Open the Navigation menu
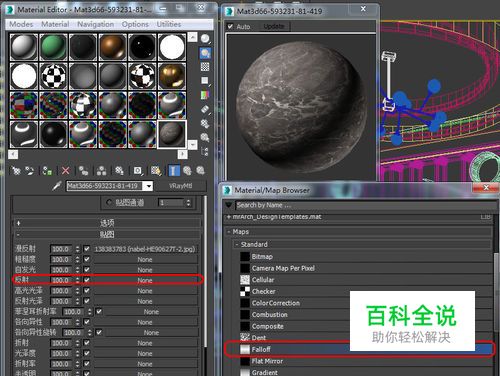Image resolution: width=500 pixels, height=376 pixels. (96, 24)
